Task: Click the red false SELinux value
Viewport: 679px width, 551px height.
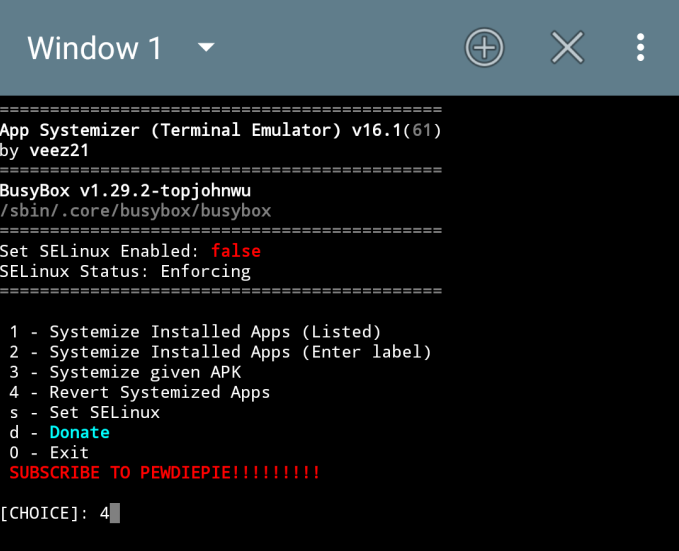Action: [x=236, y=251]
